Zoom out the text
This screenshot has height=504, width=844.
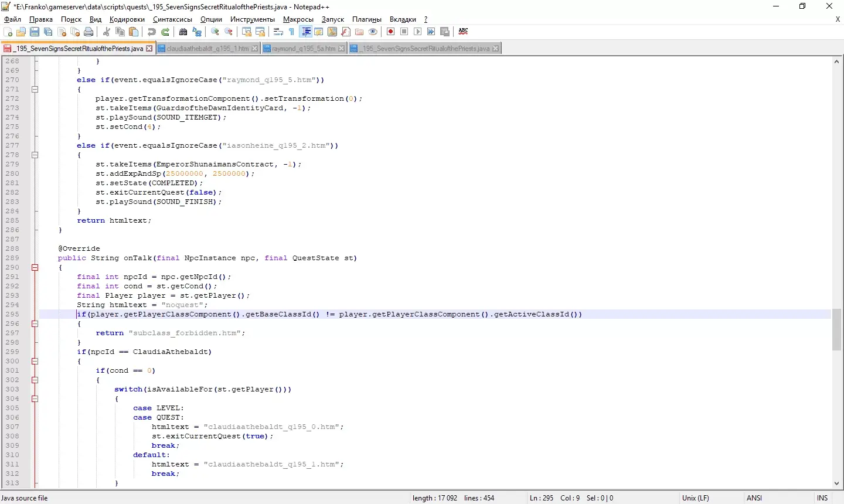(x=229, y=32)
